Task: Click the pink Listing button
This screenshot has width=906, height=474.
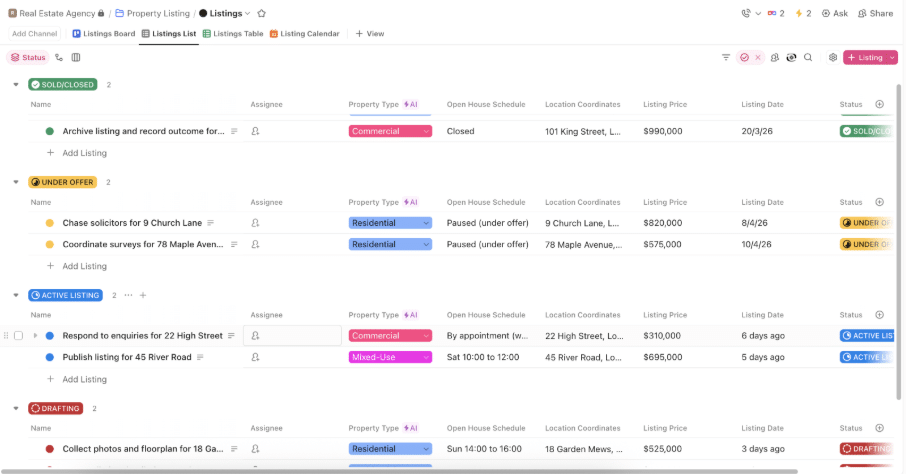Action: click(864, 57)
